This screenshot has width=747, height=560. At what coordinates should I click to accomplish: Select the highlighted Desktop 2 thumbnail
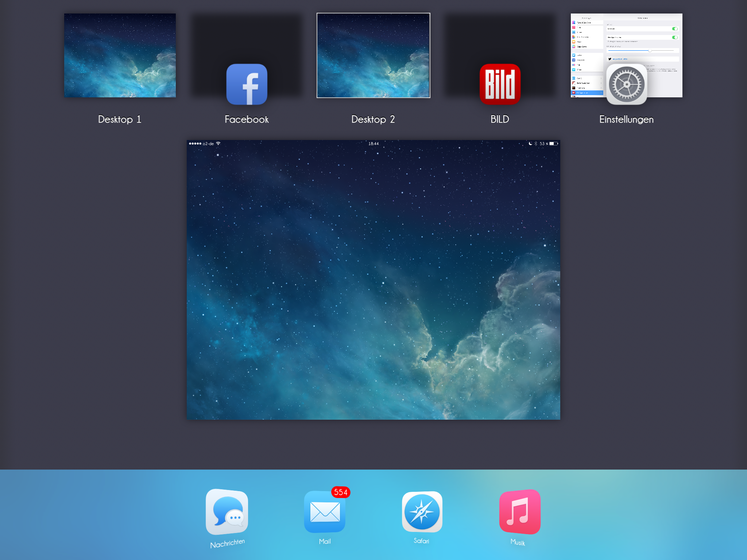373,55
